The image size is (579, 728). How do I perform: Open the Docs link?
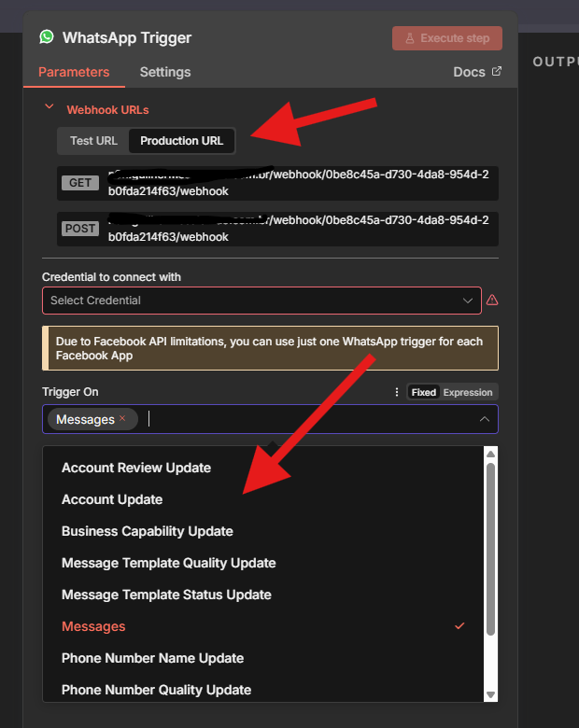(469, 72)
